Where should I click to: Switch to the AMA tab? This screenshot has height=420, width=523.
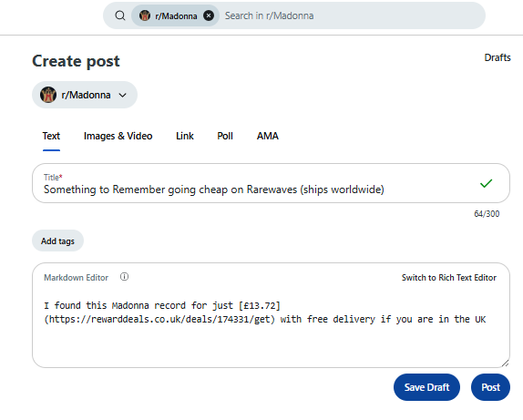268,136
